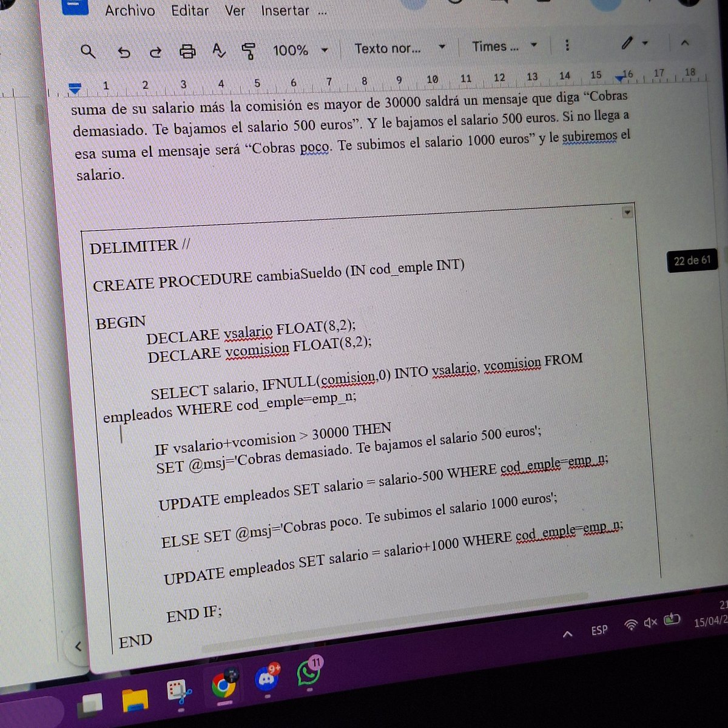The height and width of the screenshot is (728, 728).
Task: Open the date and clock in tray
Action: click(712, 613)
